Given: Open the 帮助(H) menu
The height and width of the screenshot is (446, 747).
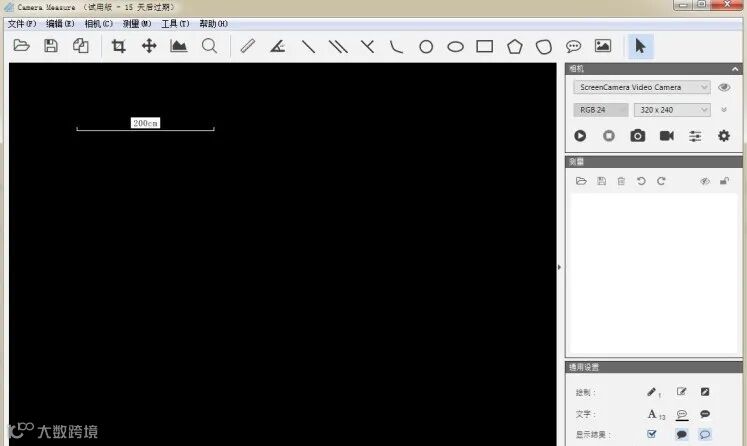Looking at the screenshot, I should [x=213, y=24].
